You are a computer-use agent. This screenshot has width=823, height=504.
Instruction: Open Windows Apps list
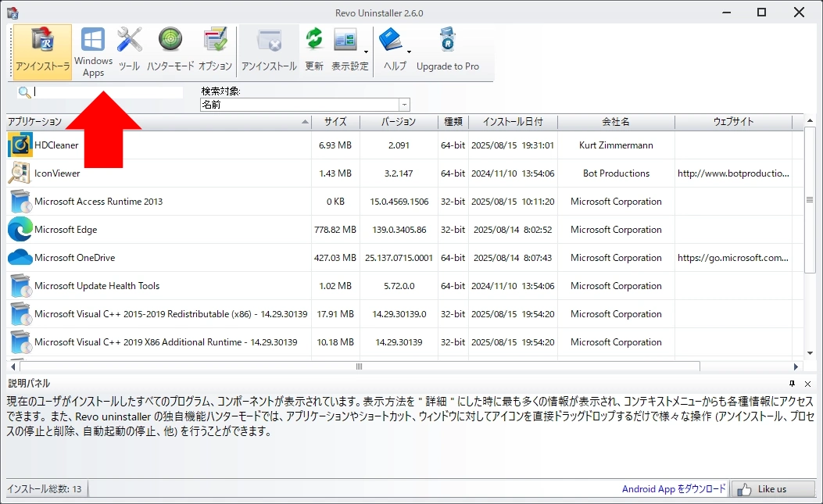coord(94,52)
